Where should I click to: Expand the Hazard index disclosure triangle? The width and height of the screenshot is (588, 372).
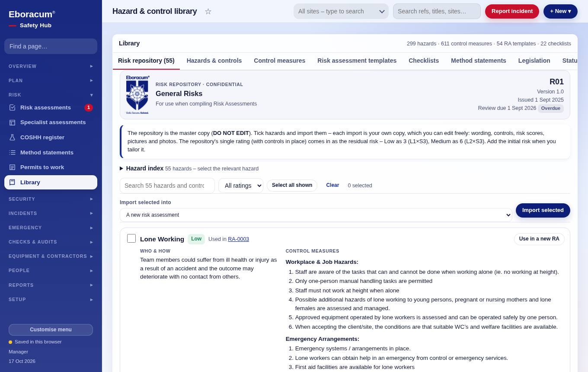point(121,168)
